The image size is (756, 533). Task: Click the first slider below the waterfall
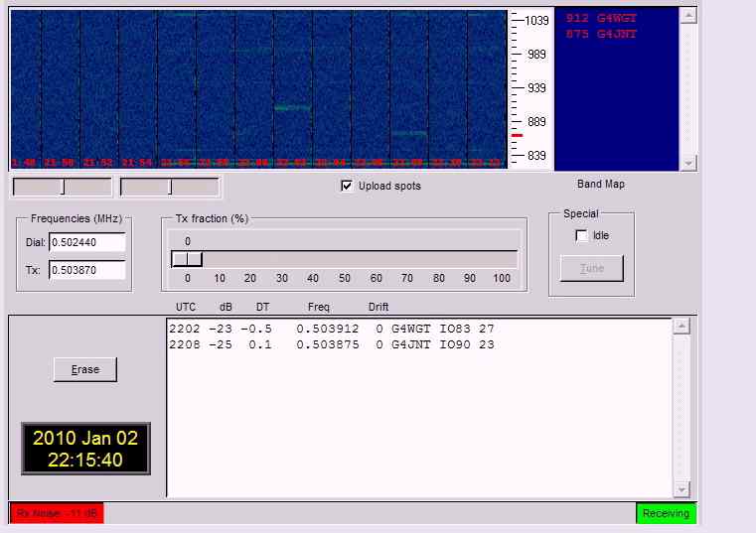[x=62, y=187]
